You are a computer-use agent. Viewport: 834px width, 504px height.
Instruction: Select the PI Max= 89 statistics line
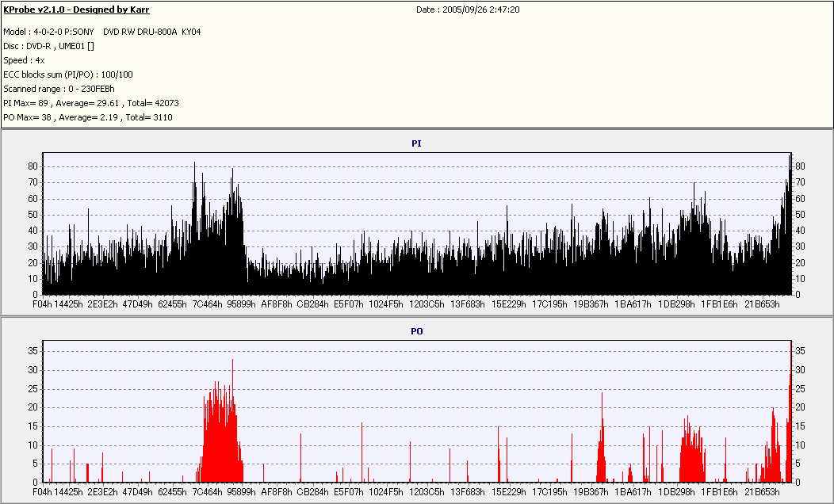click(91, 103)
